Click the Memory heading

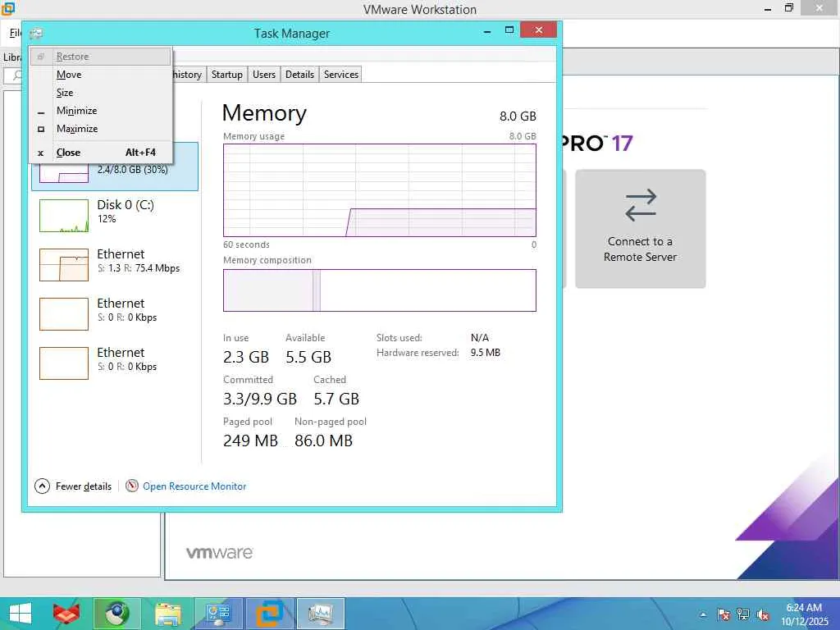tap(264, 113)
